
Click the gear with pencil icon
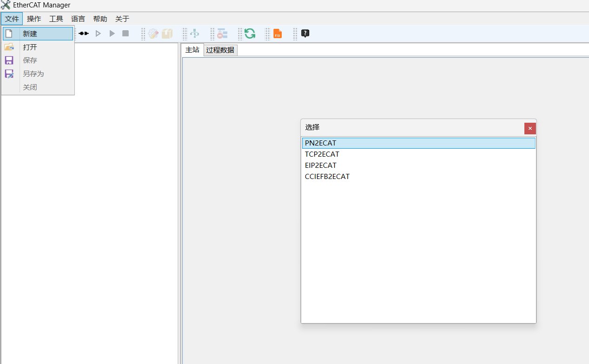[153, 33]
